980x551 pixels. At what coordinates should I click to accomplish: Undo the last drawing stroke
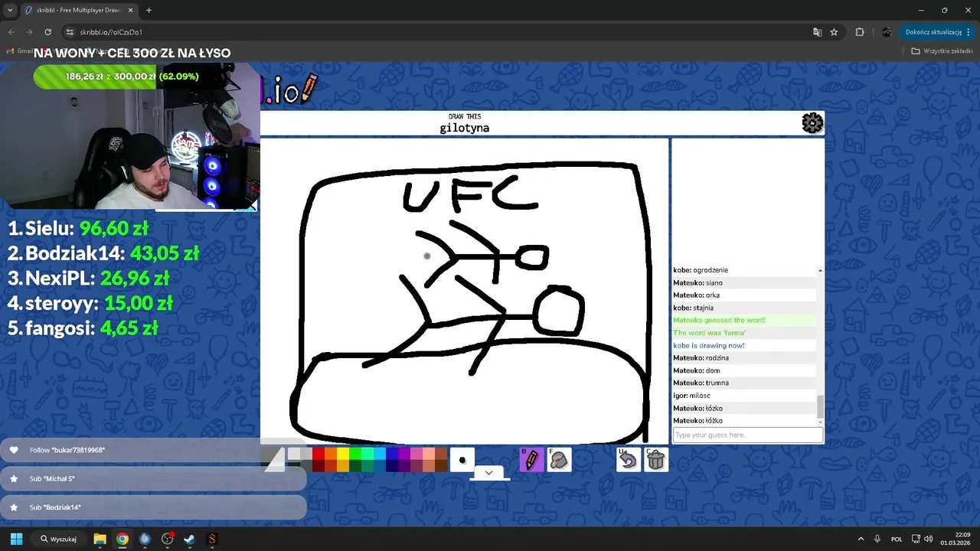point(628,460)
